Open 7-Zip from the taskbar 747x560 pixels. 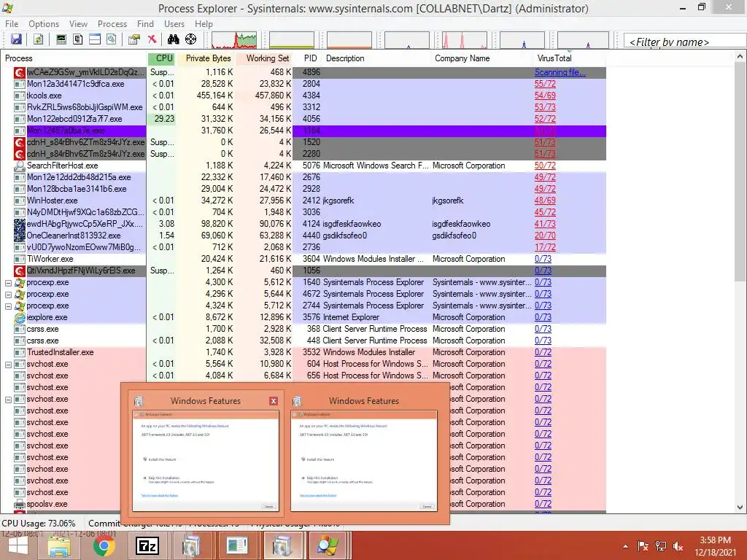pos(147,545)
